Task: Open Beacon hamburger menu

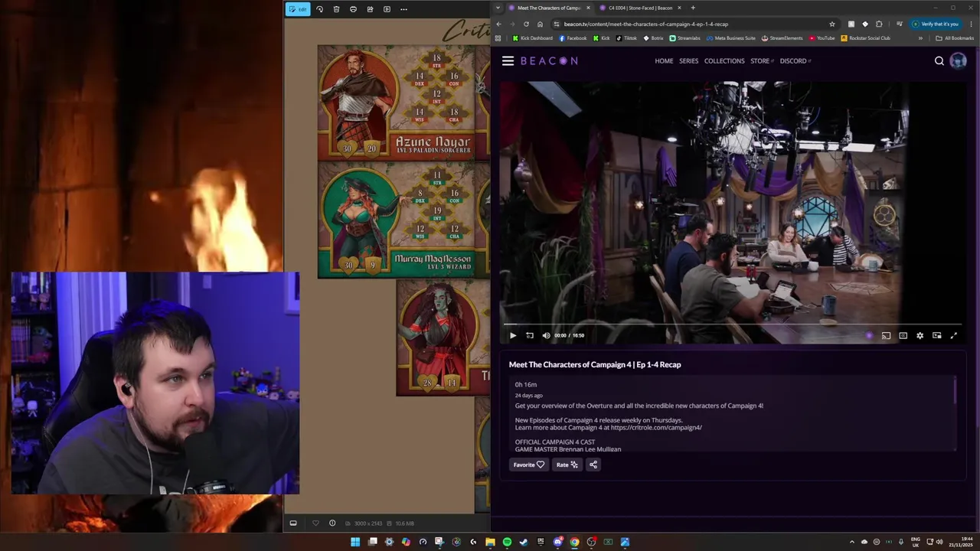Action: 508,61
